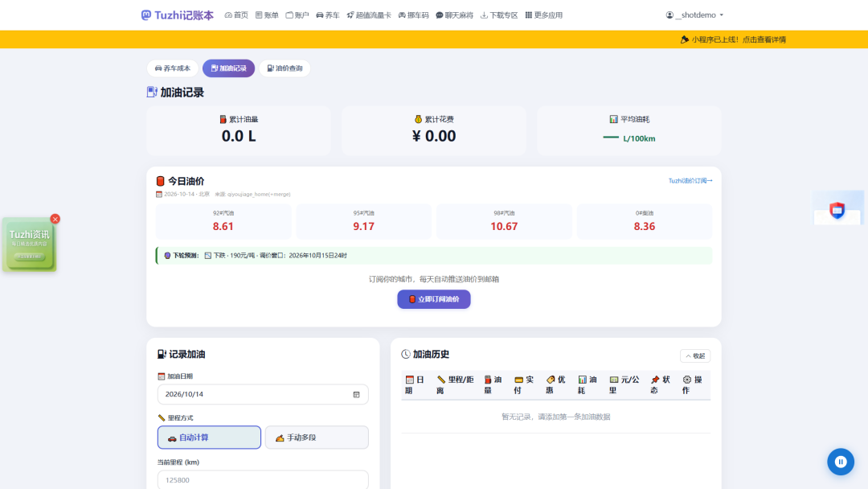Go to 挪车码 page
The image size is (868, 489).
point(414,15)
